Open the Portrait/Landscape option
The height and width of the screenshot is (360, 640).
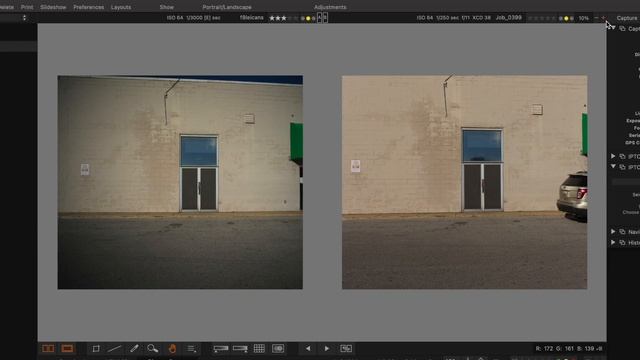click(227, 7)
